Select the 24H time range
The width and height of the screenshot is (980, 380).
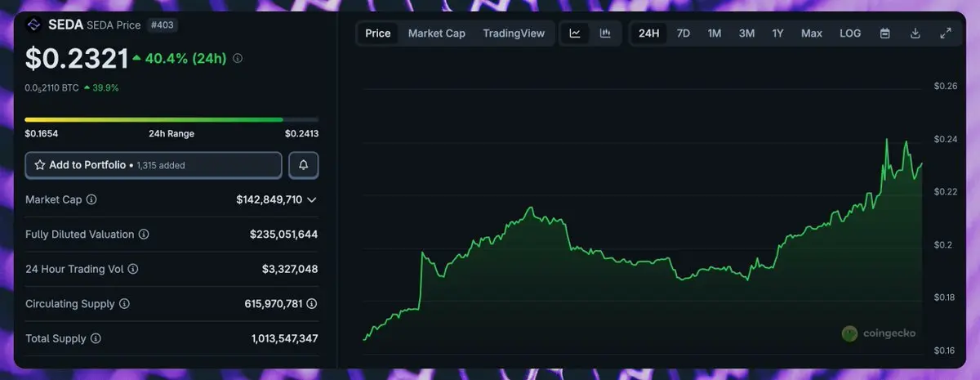click(649, 34)
